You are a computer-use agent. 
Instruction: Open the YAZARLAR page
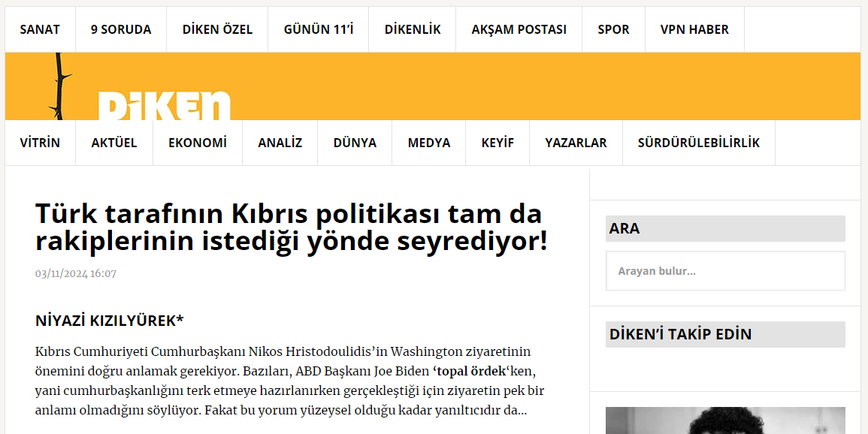(576, 143)
